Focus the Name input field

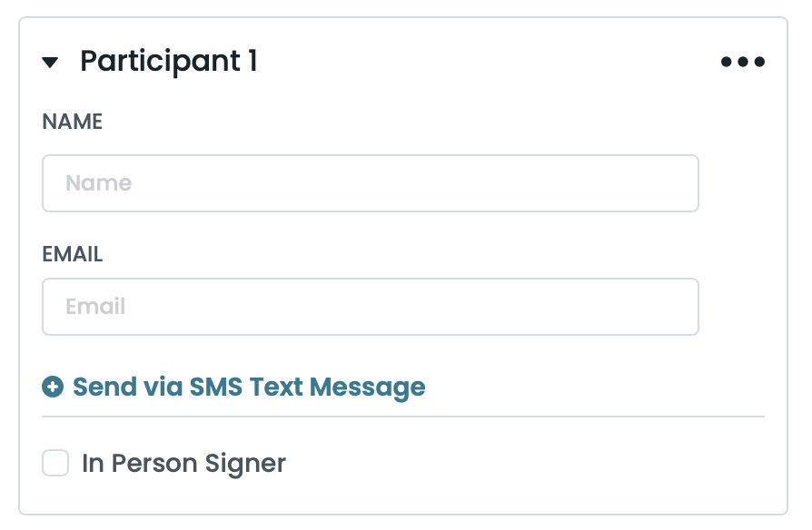(371, 182)
